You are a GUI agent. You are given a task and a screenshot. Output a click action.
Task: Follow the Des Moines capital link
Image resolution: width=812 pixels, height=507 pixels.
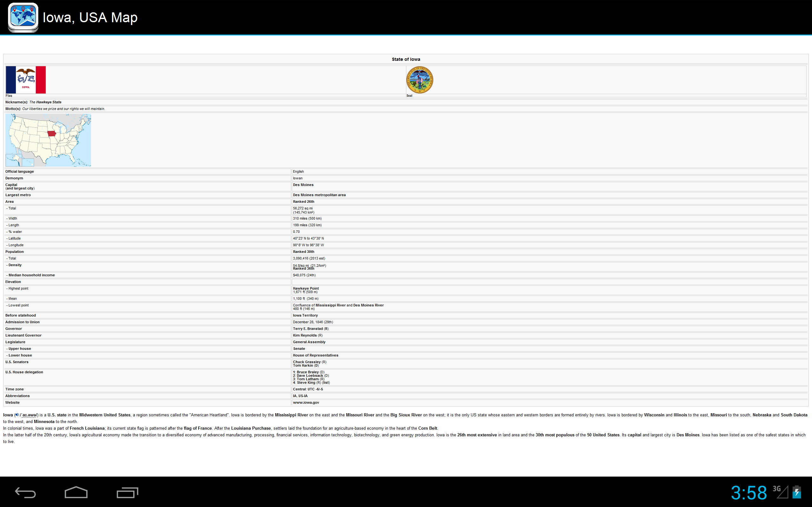point(303,185)
